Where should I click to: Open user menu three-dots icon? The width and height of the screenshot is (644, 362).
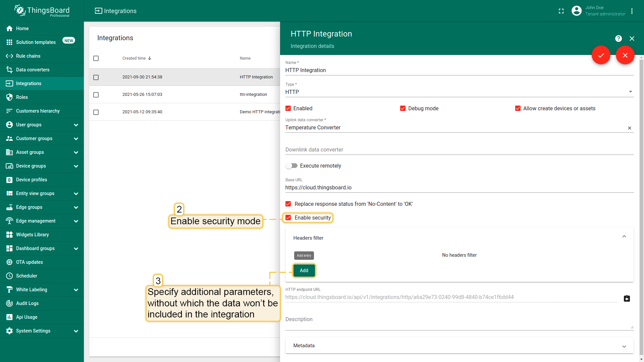(632, 11)
